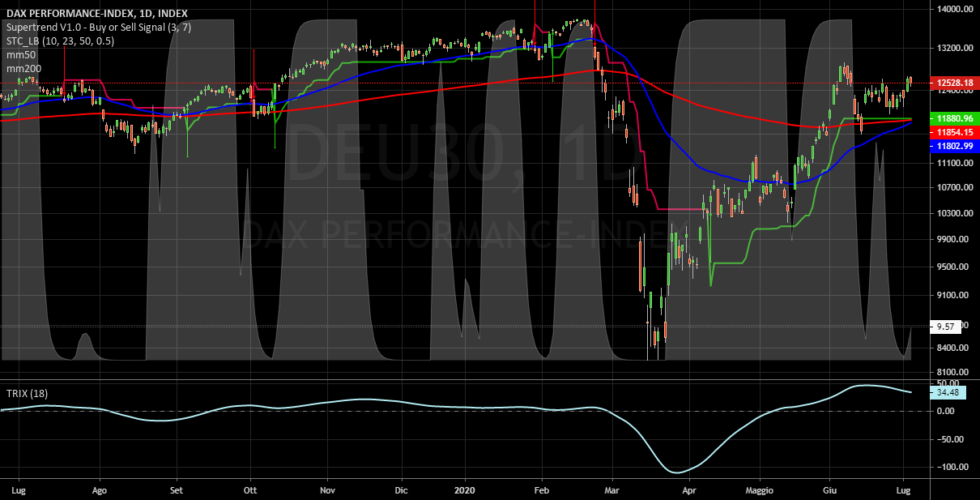This screenshot has height=500, width=980.
Task: Click the STC_LB (10, 23, 50, 0.5) indicator label
Action: coord(60,41)
